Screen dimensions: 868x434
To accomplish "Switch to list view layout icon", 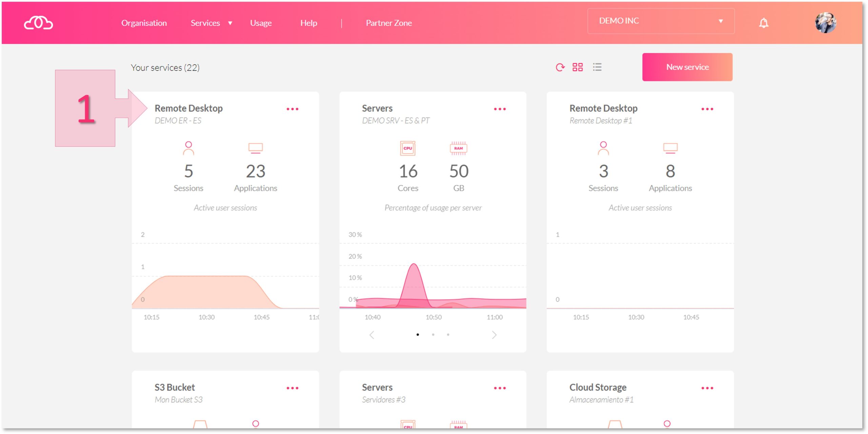I will (598, 67).
